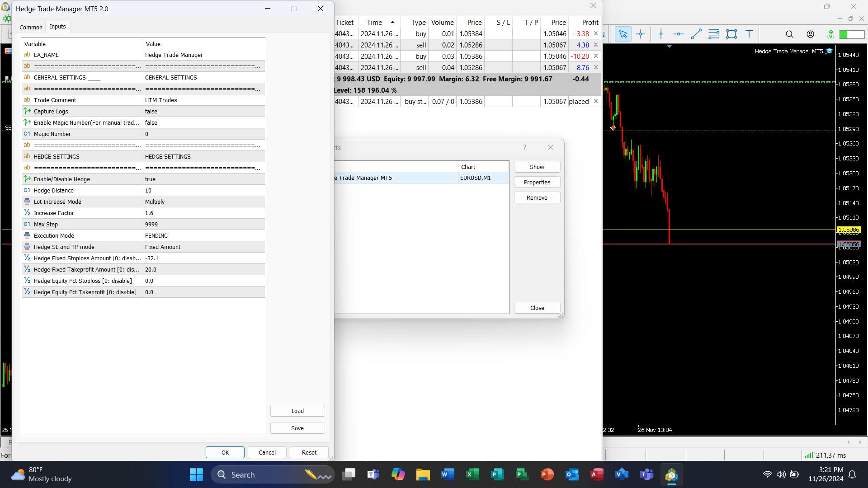Close the 0.04 sell position

pyautogui.click(x=596, y=67)
